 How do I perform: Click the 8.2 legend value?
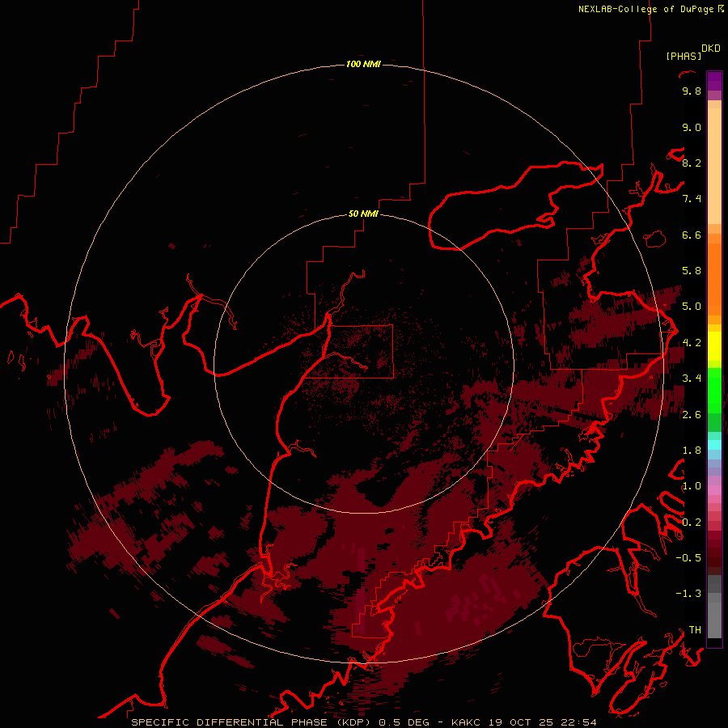click(x=692, y=163)
